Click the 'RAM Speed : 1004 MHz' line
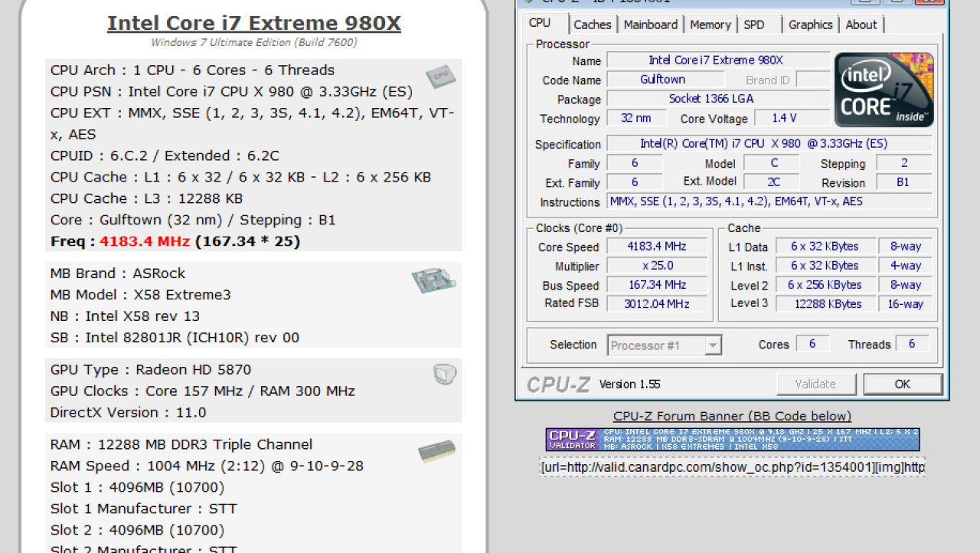980x553 pixels. tap(207, 466)
